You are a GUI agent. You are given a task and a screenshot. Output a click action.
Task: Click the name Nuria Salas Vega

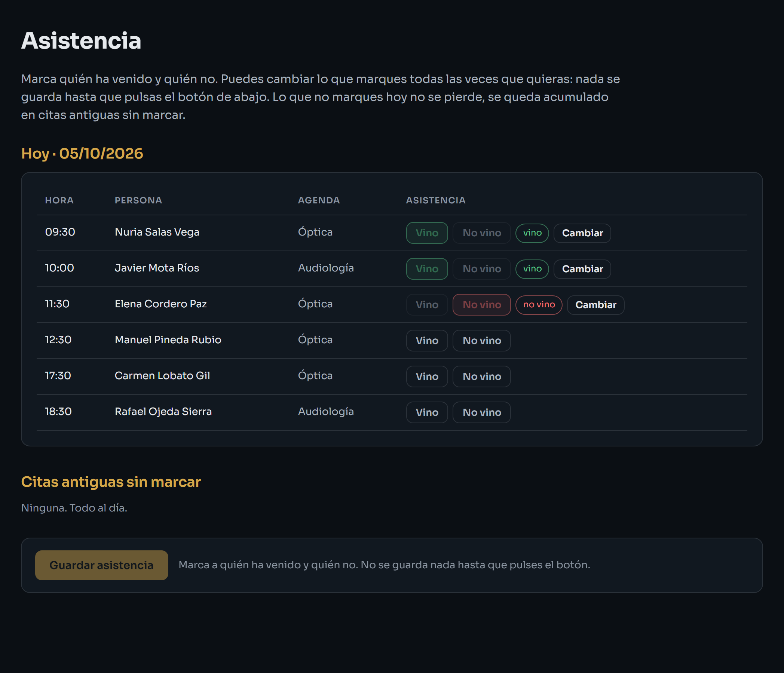pyautogui.click(x=157, y=232)
